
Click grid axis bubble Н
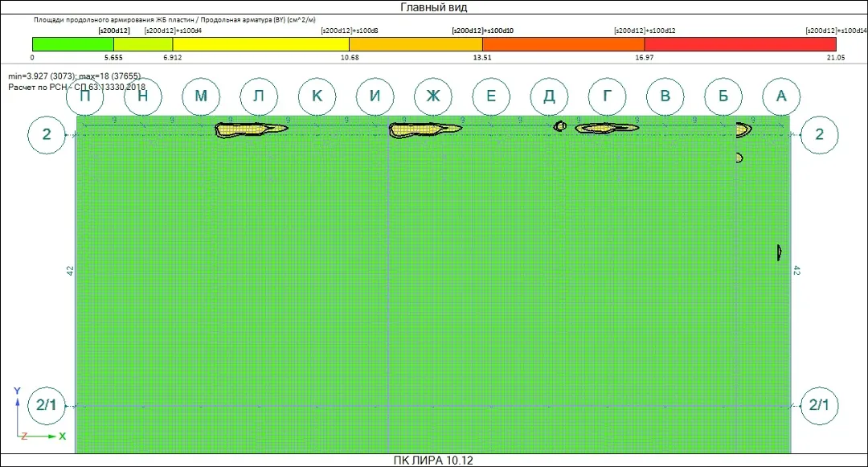click(x=143, y=96)
